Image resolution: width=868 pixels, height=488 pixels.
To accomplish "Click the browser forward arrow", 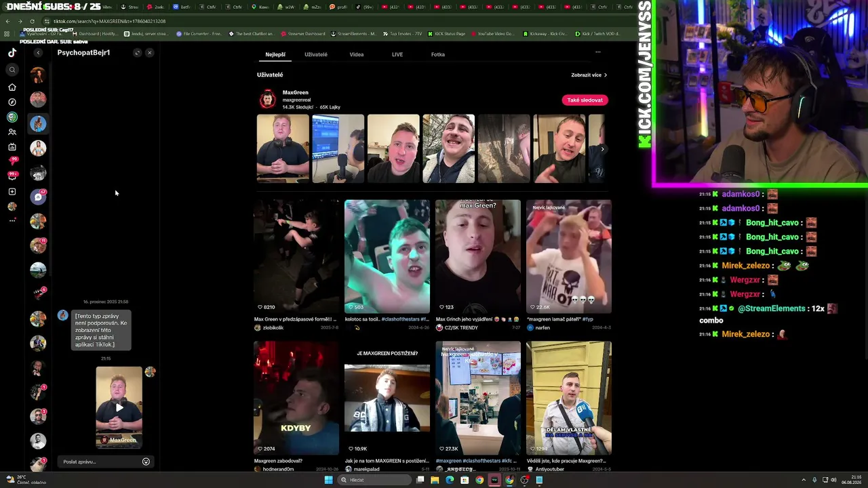I will tap(20, 21).
